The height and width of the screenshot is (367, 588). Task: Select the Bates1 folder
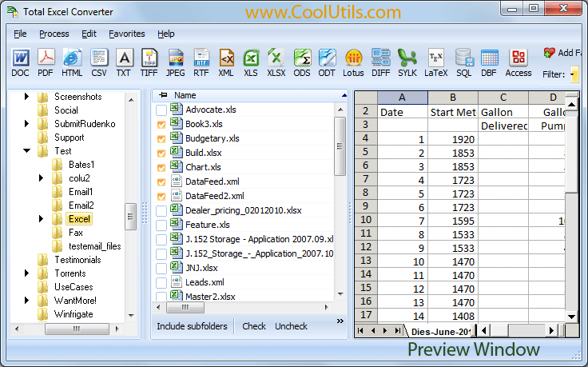81,165
